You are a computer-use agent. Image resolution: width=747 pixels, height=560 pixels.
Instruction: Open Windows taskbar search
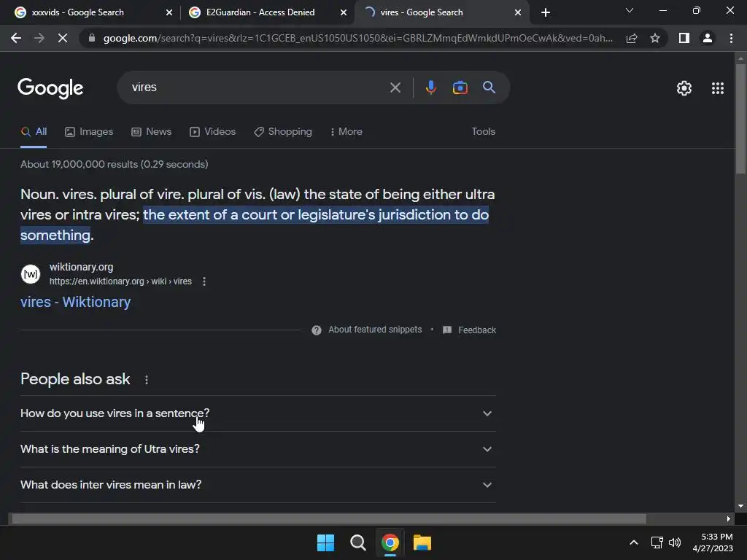pyautogui.click(x=357, y=542)
